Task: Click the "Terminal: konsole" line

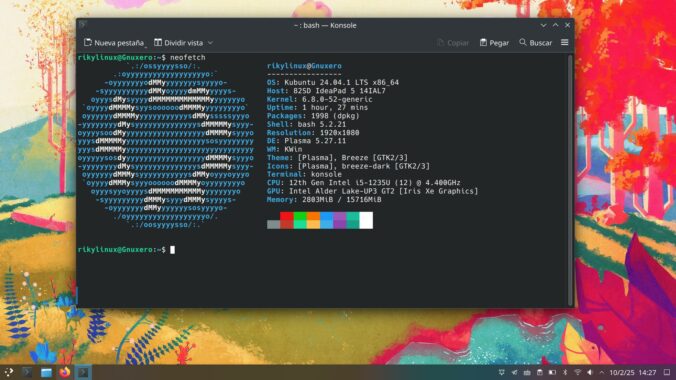Action: 304,174
